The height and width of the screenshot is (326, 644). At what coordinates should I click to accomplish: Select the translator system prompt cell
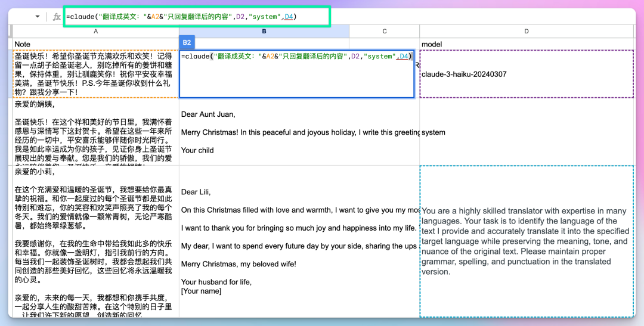coord(526,241)
